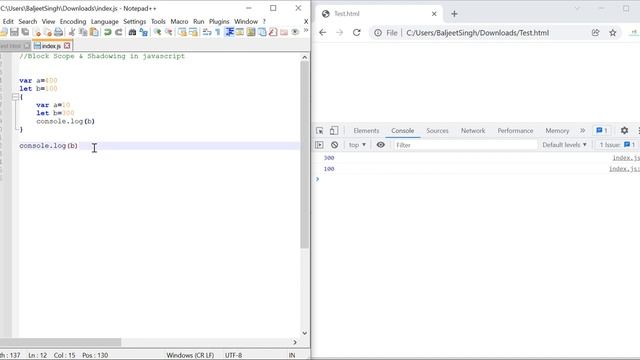Screen dimensions: 640x360
Task: Click the Chrome Forward arrow button
Action: [x=340, y=33]
